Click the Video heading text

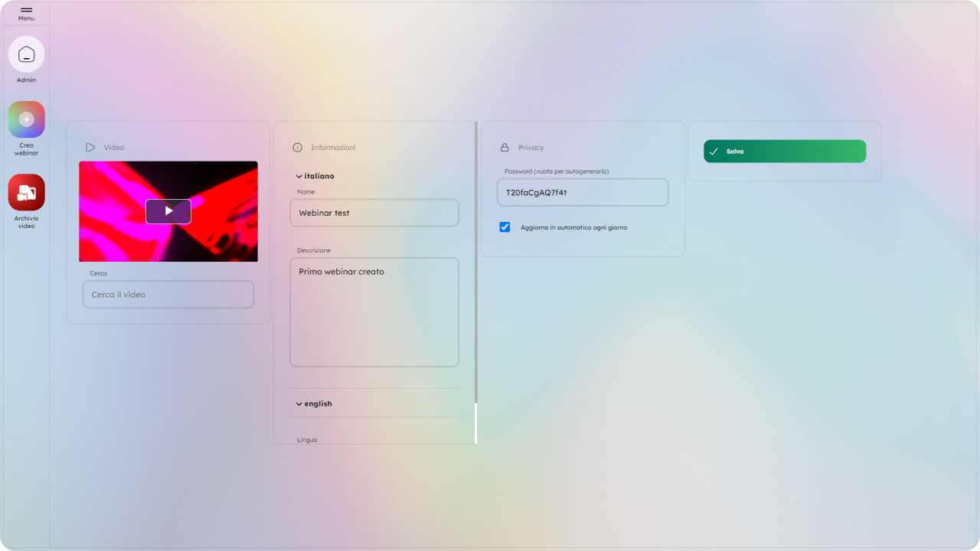pyautogui.click(x=114, y=147)
